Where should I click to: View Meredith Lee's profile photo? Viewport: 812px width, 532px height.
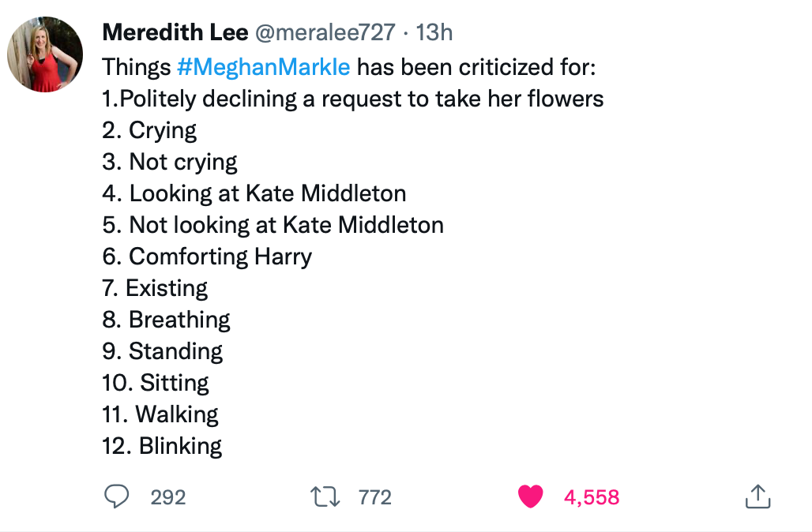tap(45, 54)
